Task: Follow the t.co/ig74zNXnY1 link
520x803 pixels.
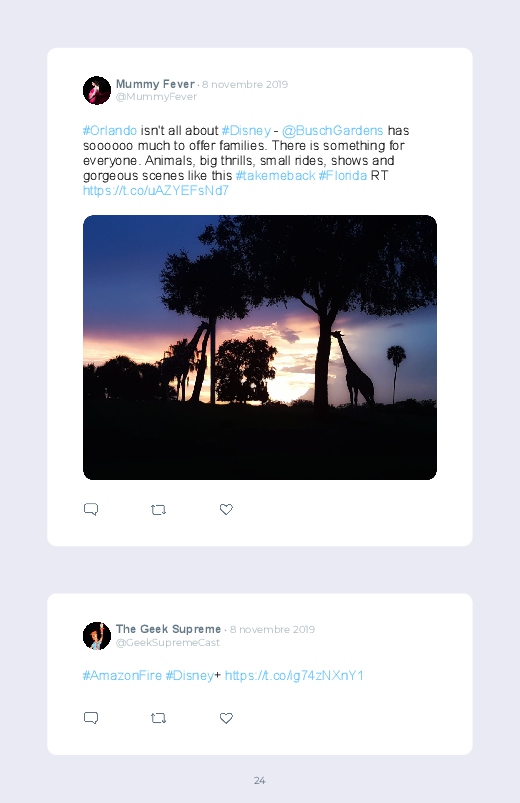Action: click(x=294, y=676)
